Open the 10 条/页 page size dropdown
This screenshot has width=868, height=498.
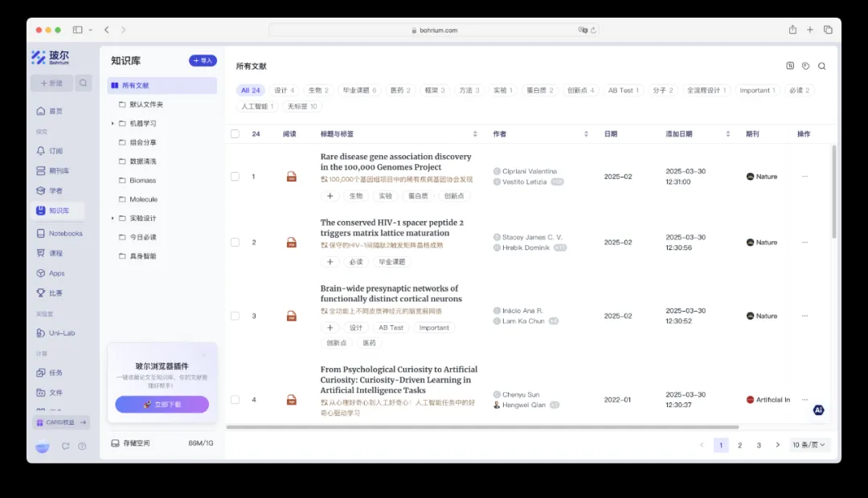click(x=809, y=445)
